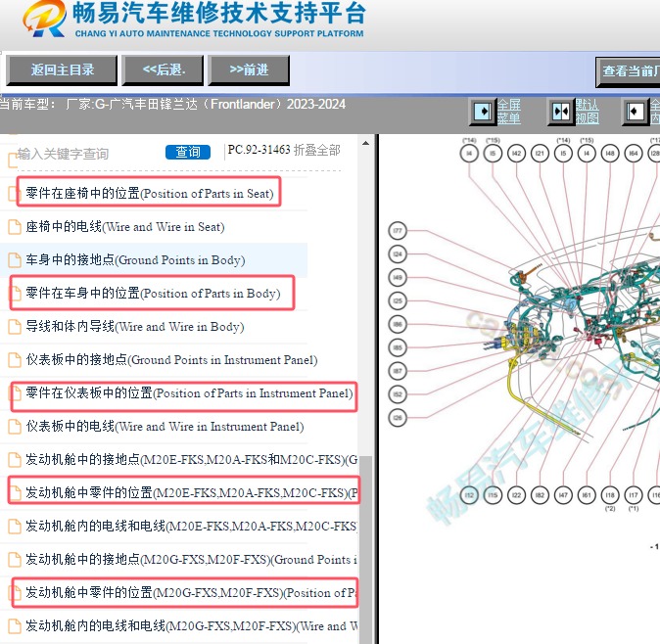This screenshot has height=644, width=660.
Task: Click the 折叠全部 collapse-all link
Action: (x=316, y=150)
